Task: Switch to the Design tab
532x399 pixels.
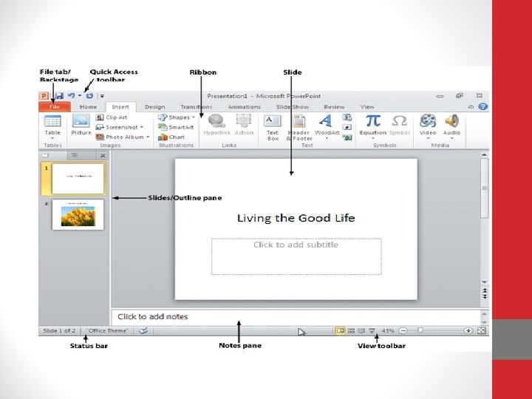Action: 155,107
